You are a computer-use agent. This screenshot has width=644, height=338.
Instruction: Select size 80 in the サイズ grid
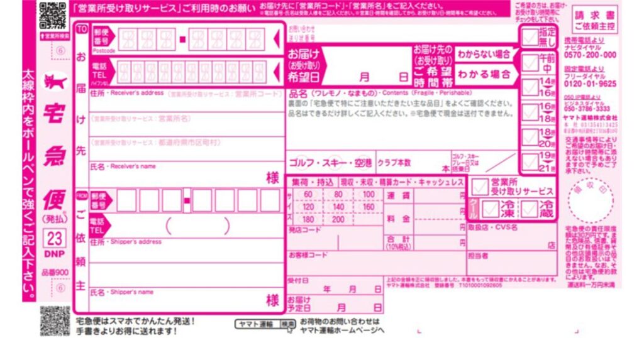(x=338, y=194)
